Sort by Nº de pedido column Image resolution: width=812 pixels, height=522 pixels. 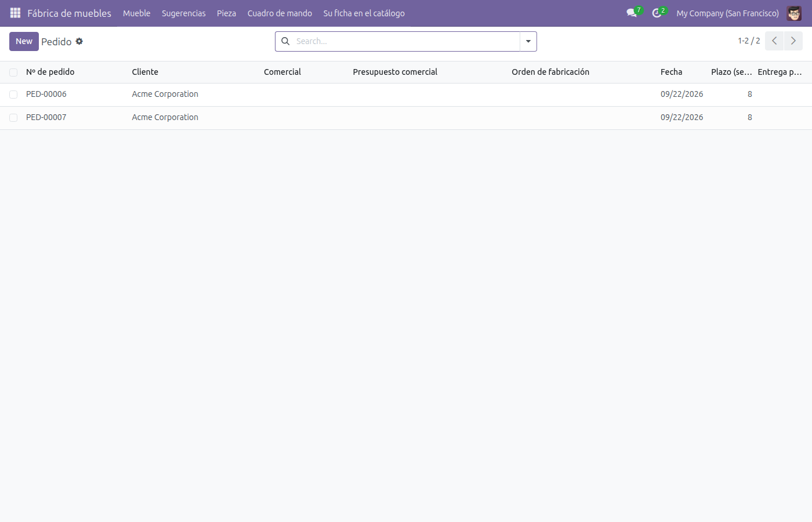[x=50, y=72]
